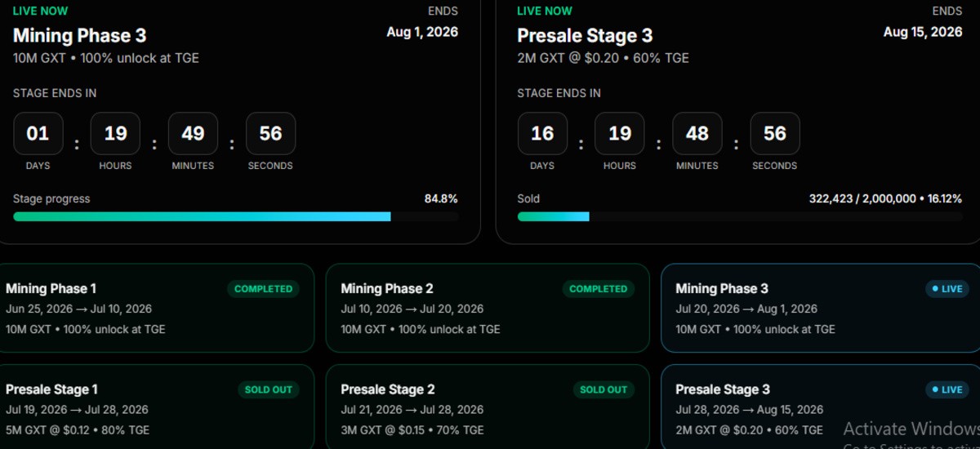Click the 01 days countdown box

[x=38, y=133]
